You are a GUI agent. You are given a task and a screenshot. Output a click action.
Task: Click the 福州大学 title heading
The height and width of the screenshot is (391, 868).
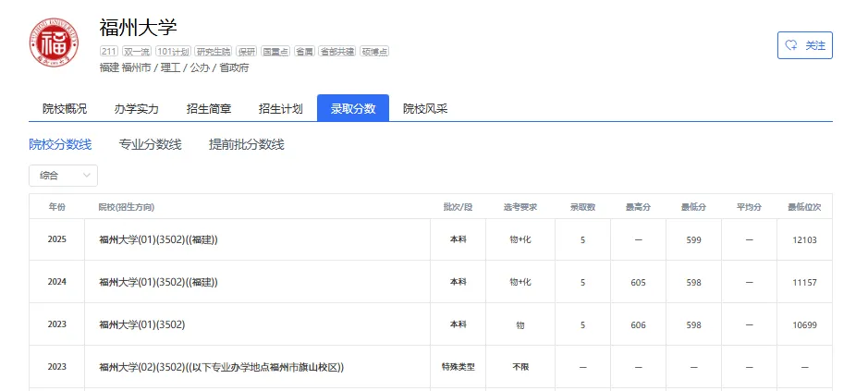click(x=138, y=27)
